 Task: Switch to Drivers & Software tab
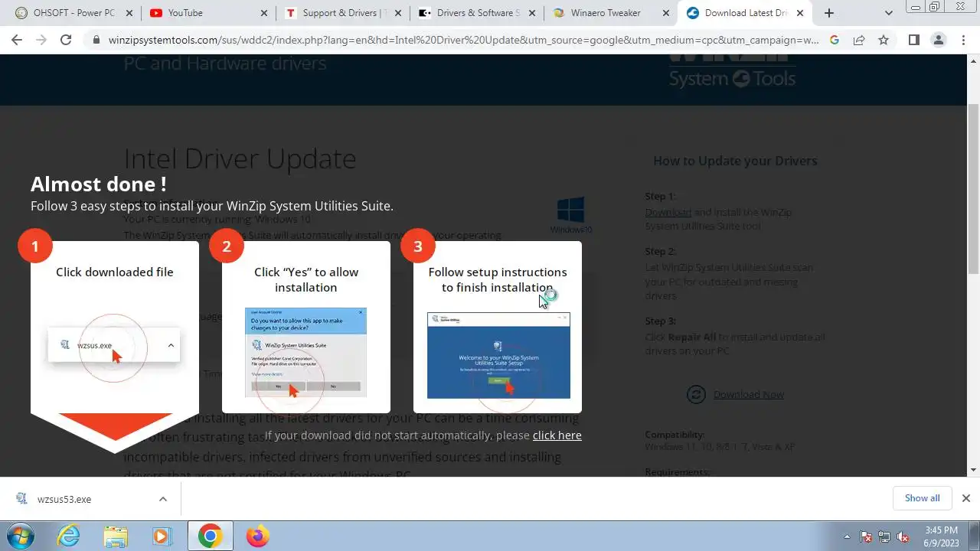coord(476,13)
